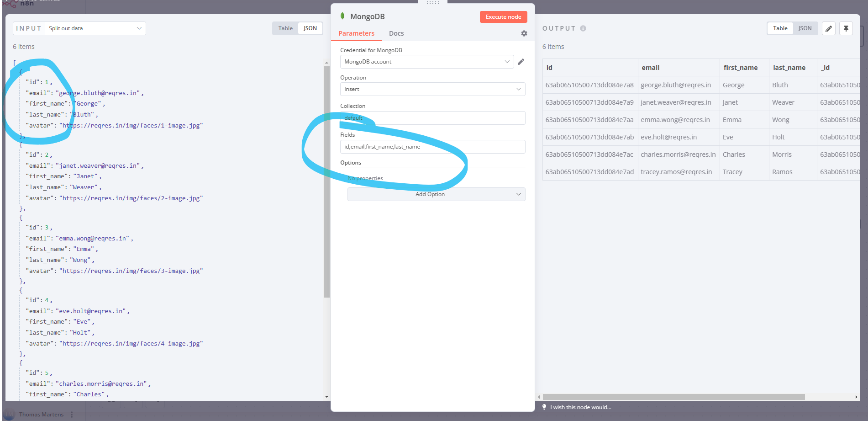Click the scroll down arrow of input panel
This screenshot has height=421, width=868.
(326, 397)
